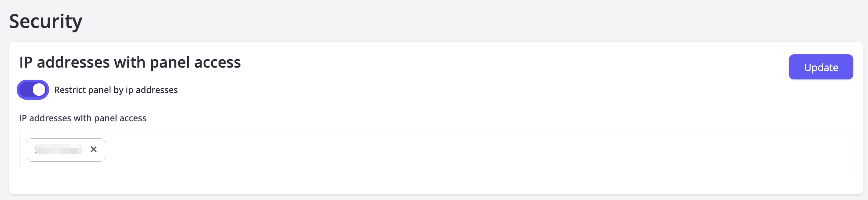This screenshot has height=200, width=868.
Task: Turn off IP address panel restriction switch
Action: (33, 90)
